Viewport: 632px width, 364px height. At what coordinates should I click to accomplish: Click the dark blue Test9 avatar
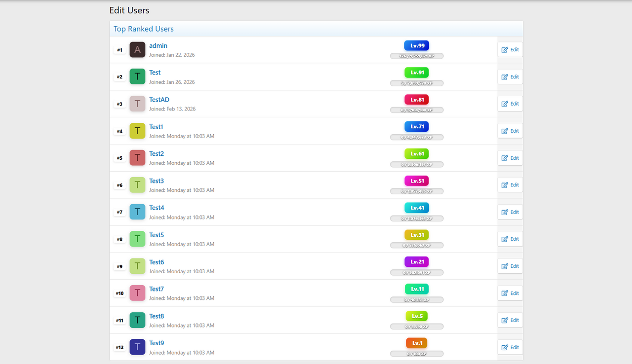pyautogui.click(x=137, y=347)
